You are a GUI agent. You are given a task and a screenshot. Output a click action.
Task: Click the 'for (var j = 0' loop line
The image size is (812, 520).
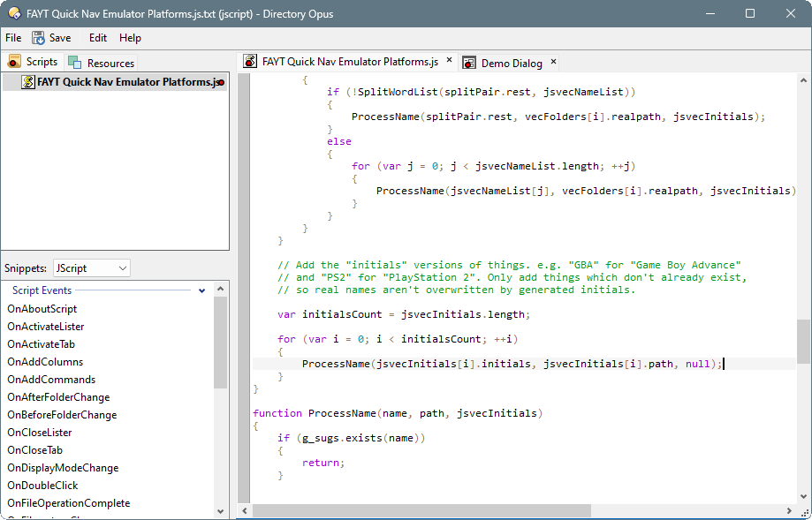[494, 166]
